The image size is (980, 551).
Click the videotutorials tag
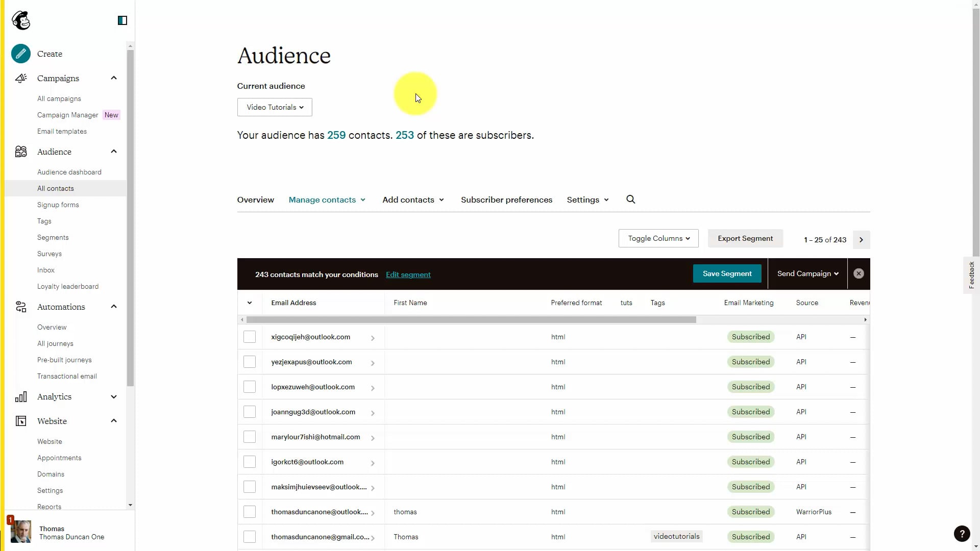(x=676, y=536)
